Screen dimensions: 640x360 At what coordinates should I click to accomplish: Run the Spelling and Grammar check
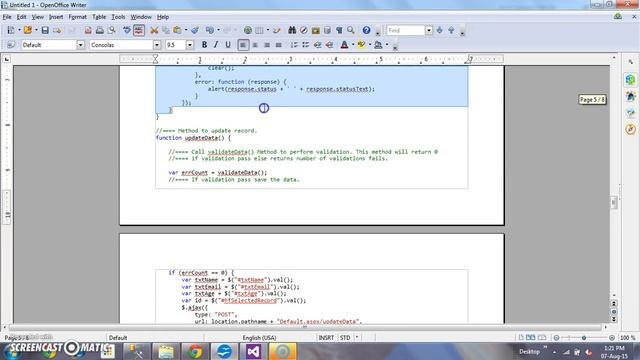[127, 30]
